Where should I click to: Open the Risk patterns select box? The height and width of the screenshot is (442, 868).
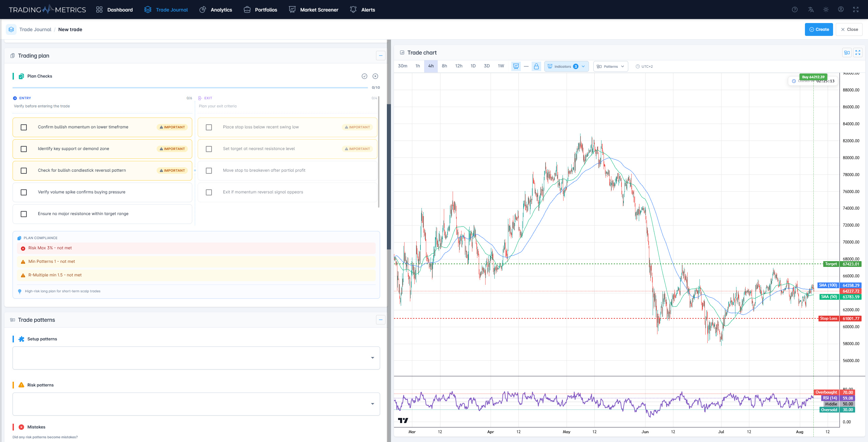(x=196, y=404)
